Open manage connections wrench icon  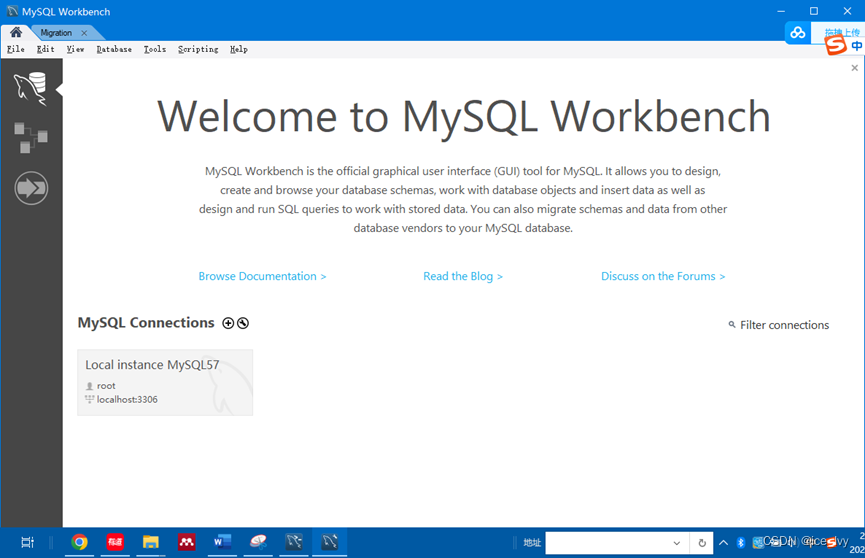point(243,323)
